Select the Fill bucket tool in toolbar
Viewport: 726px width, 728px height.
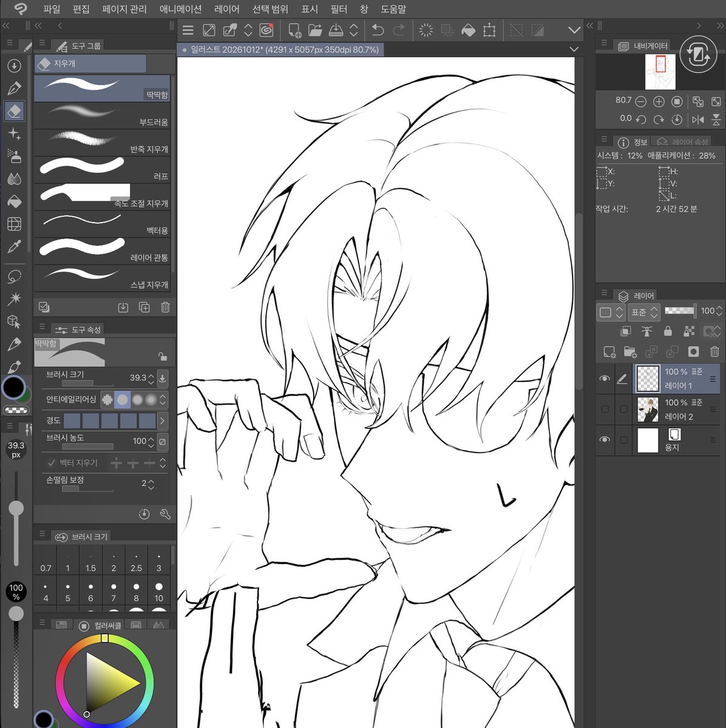coord(15,201)
